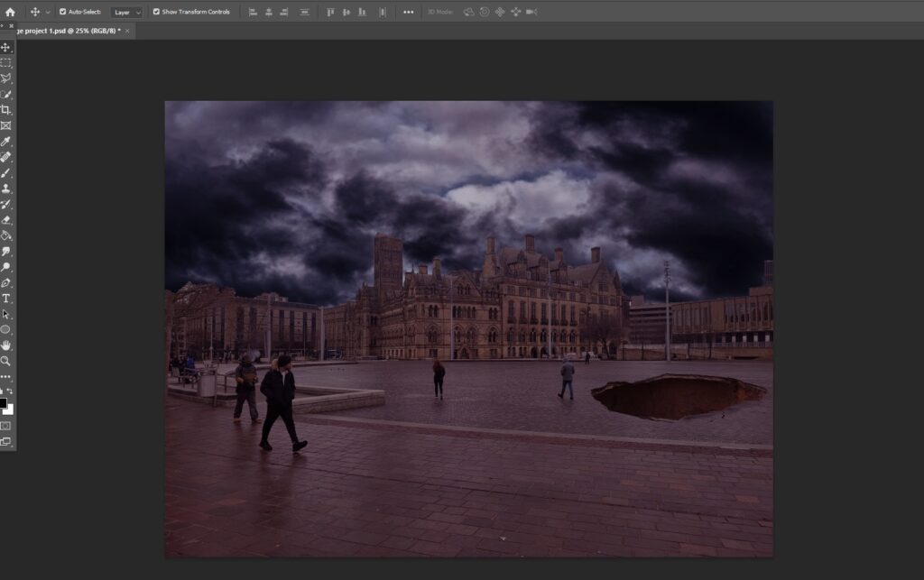924x580 pixels.
Task: Activate the Hand tool
Action: (x=5, y=345)
